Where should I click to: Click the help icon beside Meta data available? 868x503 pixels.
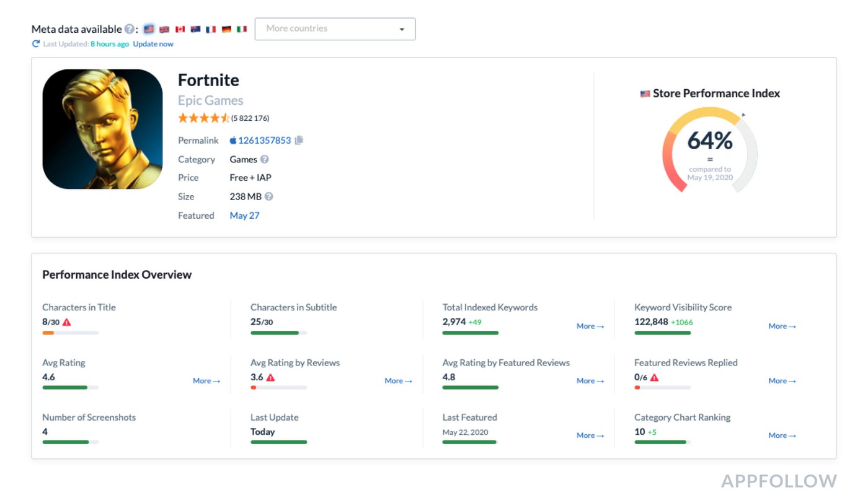[x=129, y=29]
